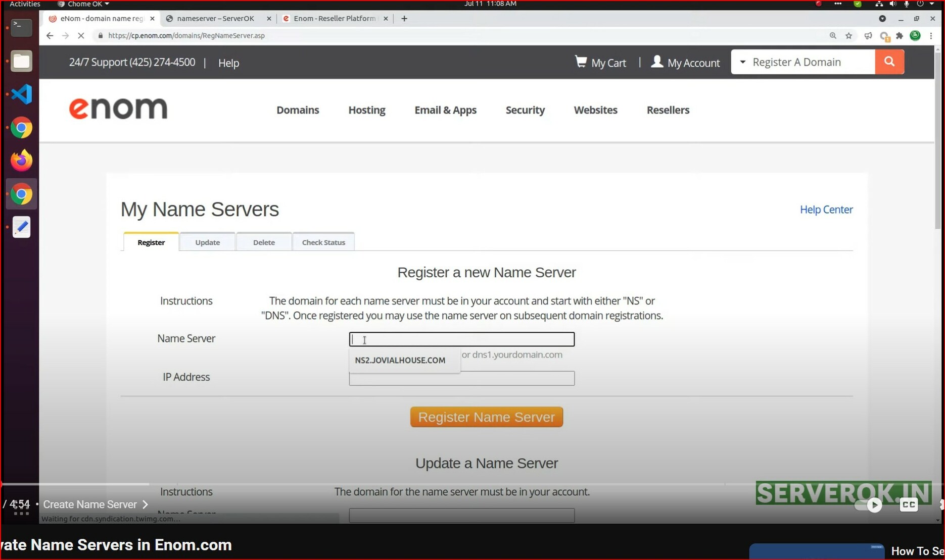The width and height of the screenshot is (945, 560).
Task: Open Chrome profile avatar
Action: (915, 35)
